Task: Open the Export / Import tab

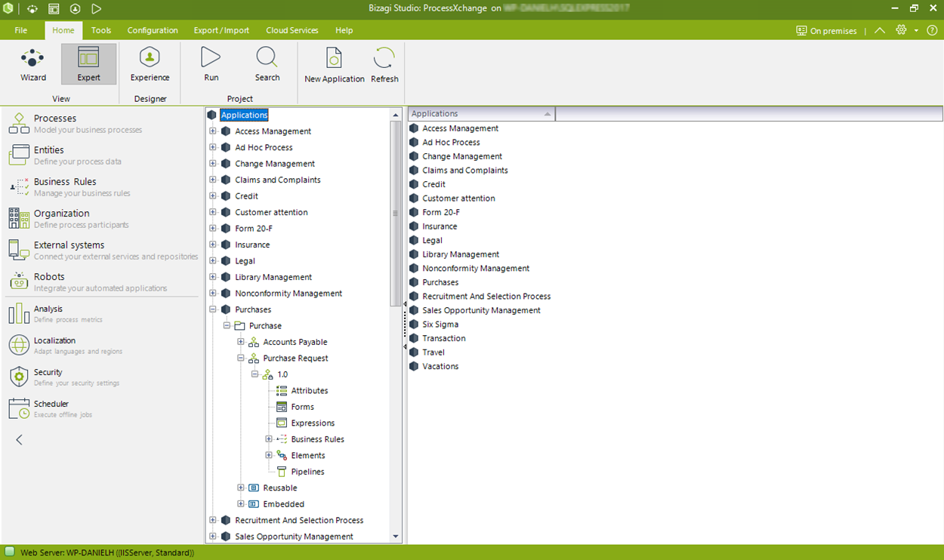Action: tap(221, 30)
